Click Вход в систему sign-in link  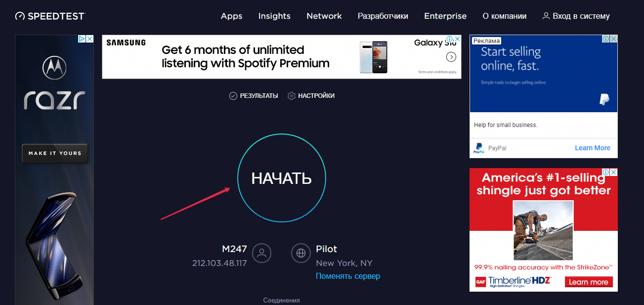[576, 16]
